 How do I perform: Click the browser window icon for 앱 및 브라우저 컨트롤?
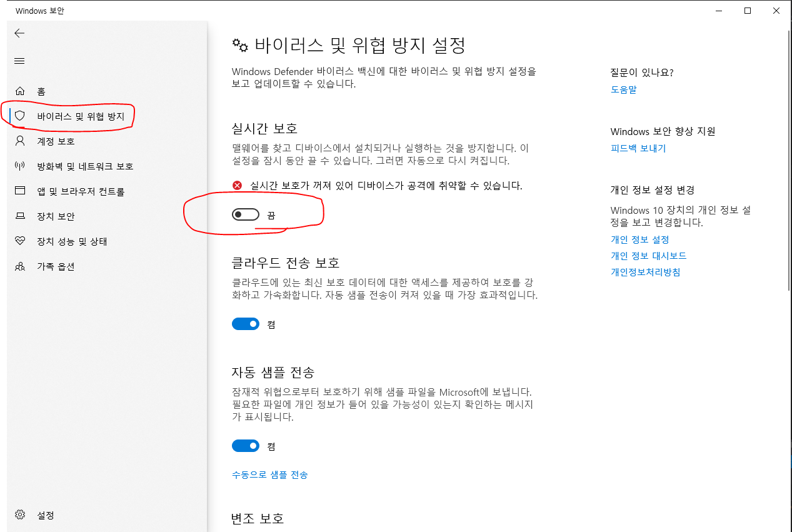point(20,191)
